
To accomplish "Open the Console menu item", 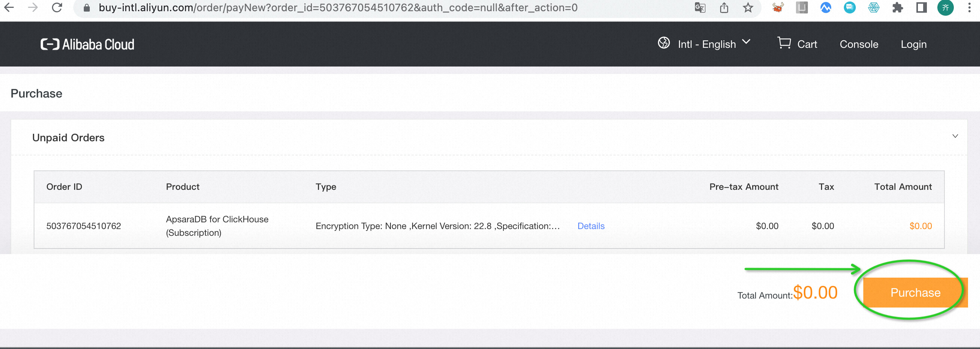I will 859,44.
